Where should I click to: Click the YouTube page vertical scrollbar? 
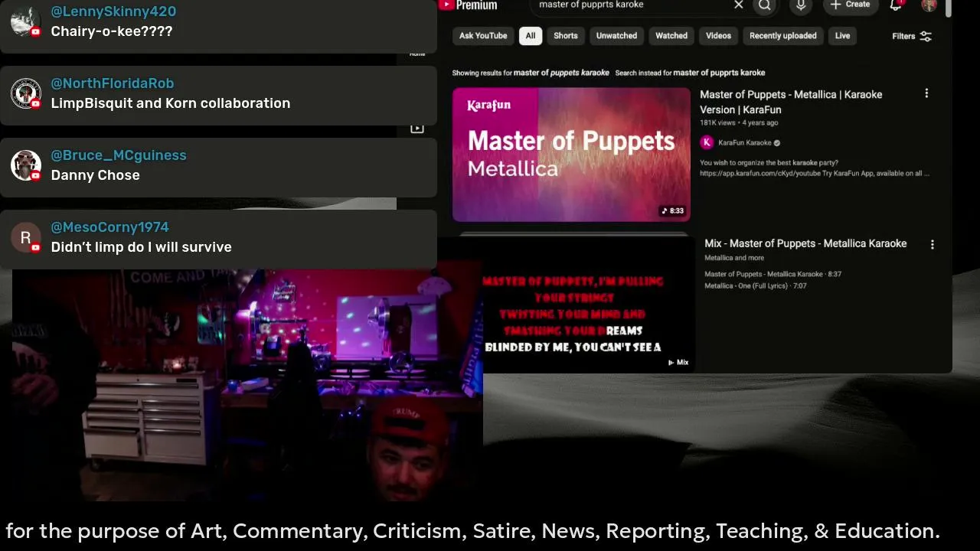949,9
